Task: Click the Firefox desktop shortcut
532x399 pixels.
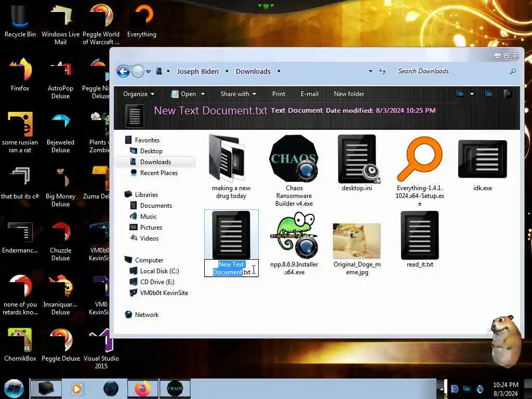Action: pyautogui.click(x=20, y=74)
